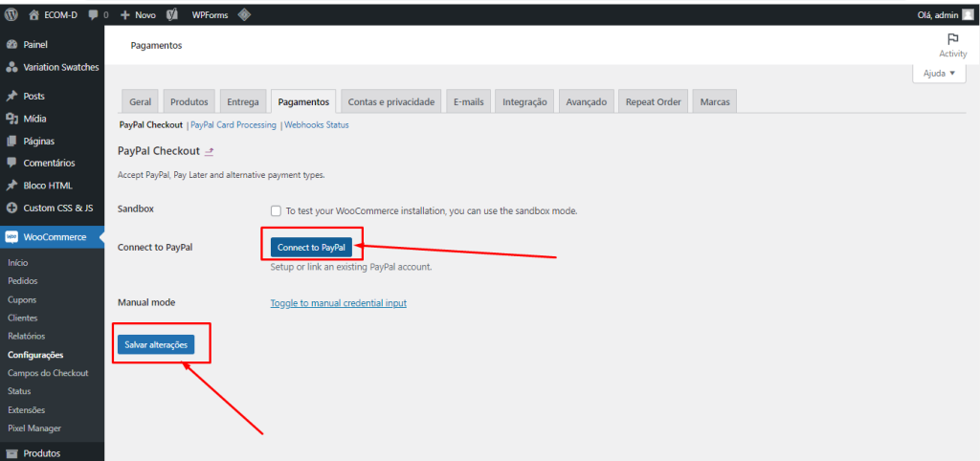Switch to the E-mails tab

click(469, 101)
